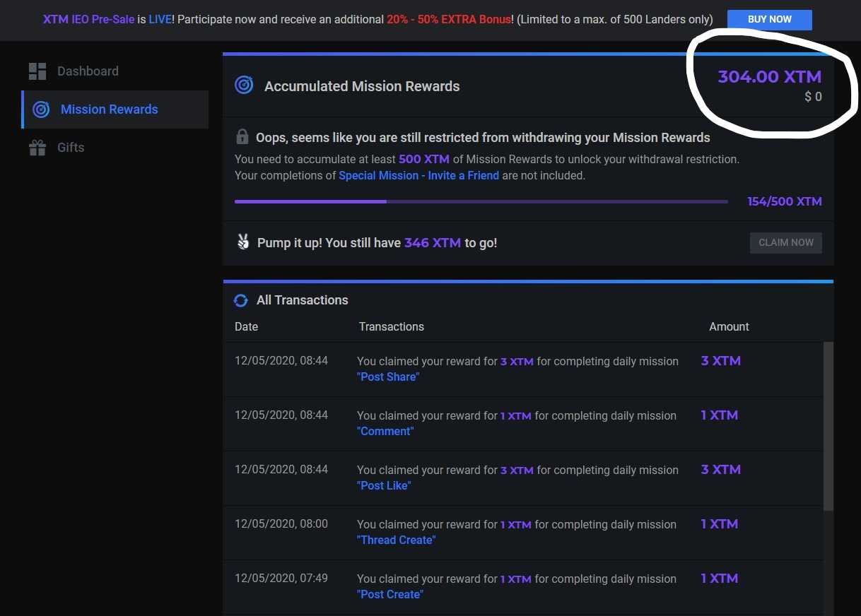Click the Accumulated Mission Rewards target icon
The width and height of the screenshot is (861, 616).
(244, 85)
